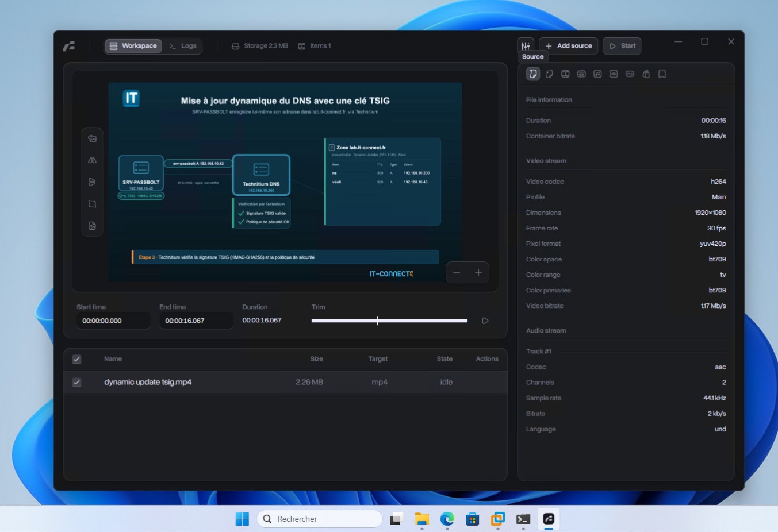The image size is (778, 532).
Task: Click the mp4 target value in file row
Action: click(380, 382)
